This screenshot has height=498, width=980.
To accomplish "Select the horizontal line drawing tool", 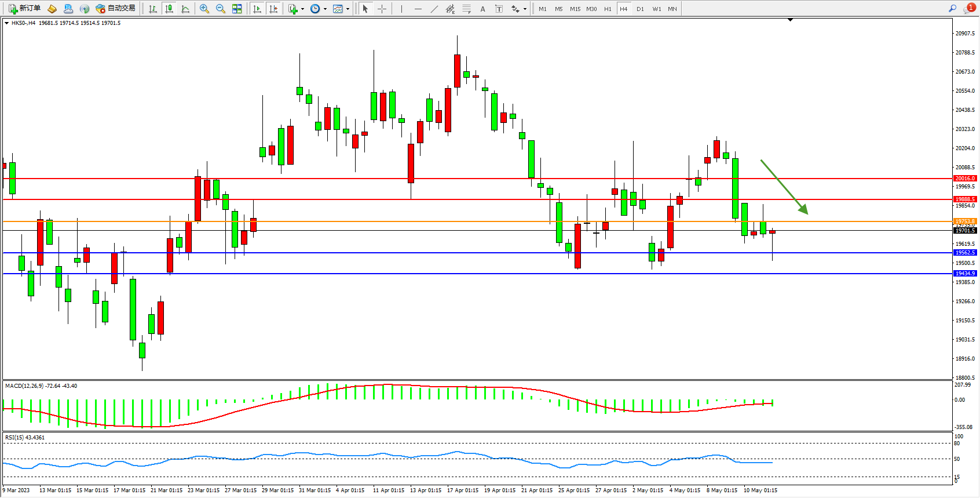I will coord(418,9).
